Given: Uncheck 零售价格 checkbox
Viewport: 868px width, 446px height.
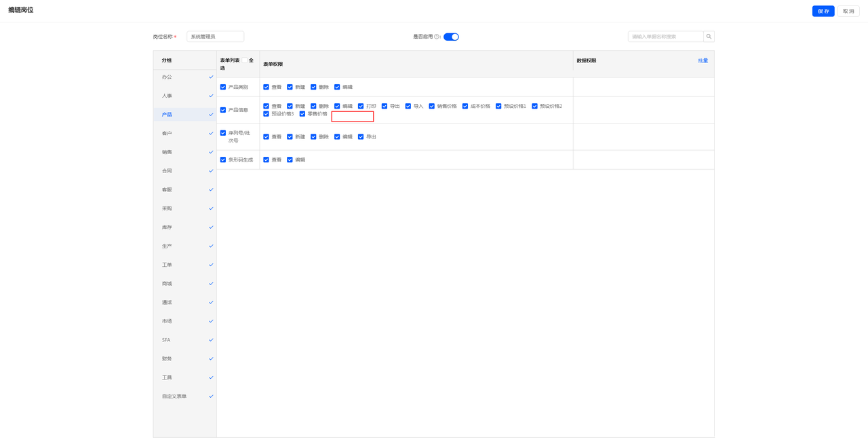Looking at the screenshot, I should 302,113.
